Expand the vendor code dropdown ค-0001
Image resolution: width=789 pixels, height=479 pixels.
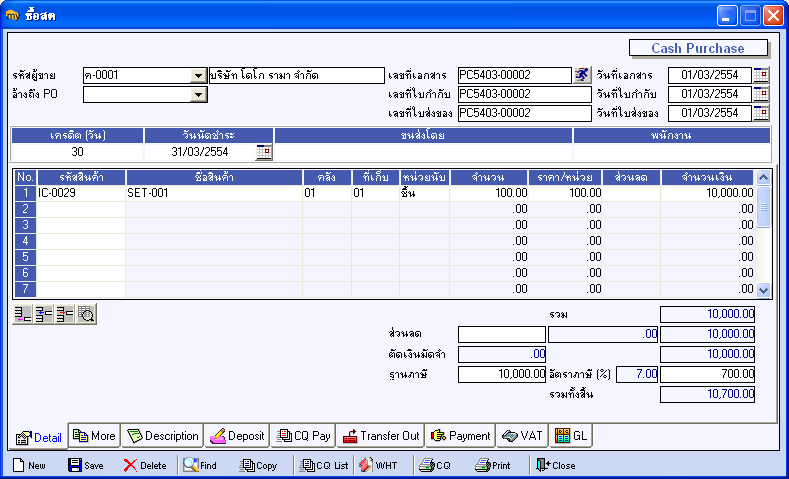pyautogui.click(x=198, y=76)
